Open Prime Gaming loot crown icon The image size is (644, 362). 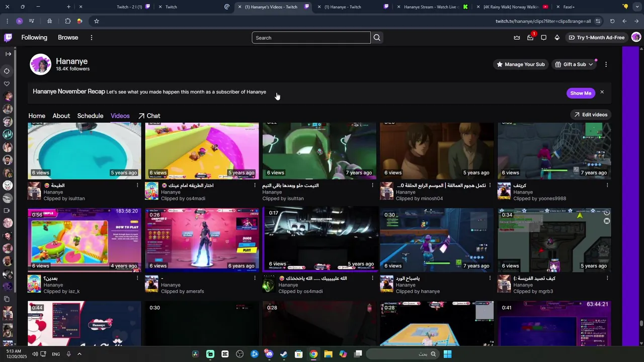click(x=517, y=38)
